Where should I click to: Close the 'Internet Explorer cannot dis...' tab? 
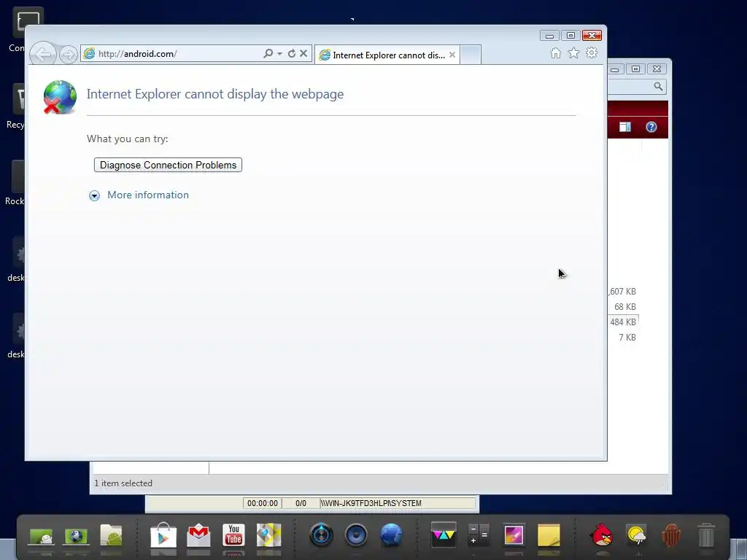click(452, 55)
